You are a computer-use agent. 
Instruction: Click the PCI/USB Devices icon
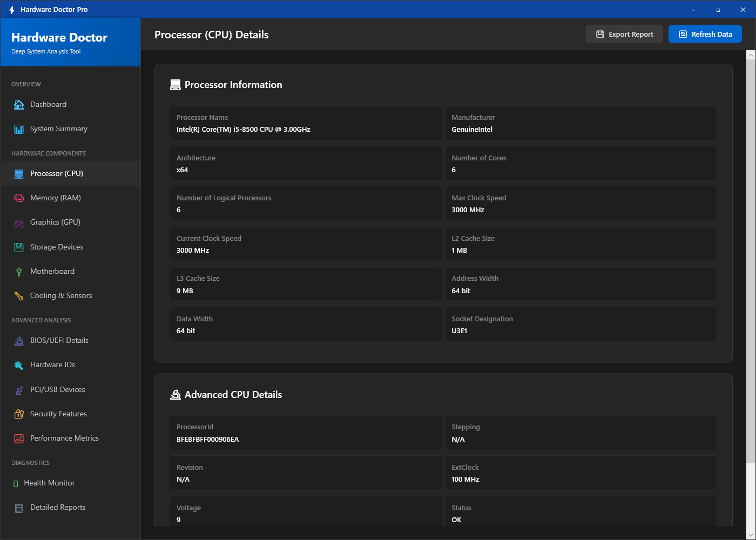(x=19, y=390)
